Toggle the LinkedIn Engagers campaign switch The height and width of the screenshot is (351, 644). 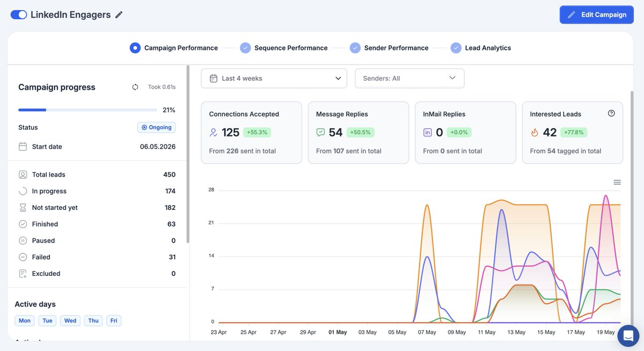pyautogui.click(x=19, y=14)
